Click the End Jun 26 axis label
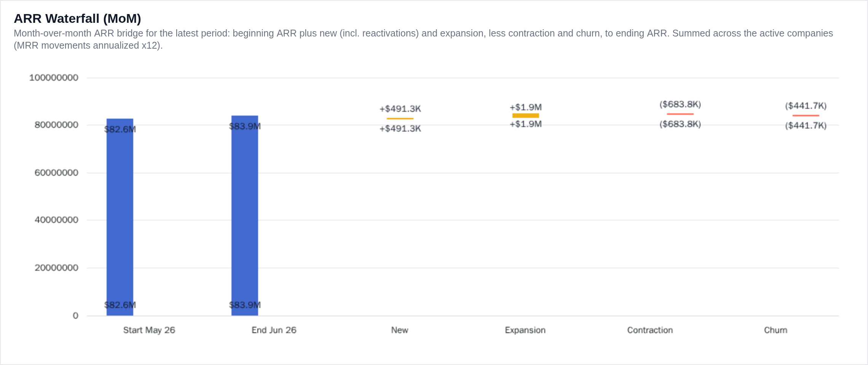The image size is (868, 365). (x=274, y=330)
